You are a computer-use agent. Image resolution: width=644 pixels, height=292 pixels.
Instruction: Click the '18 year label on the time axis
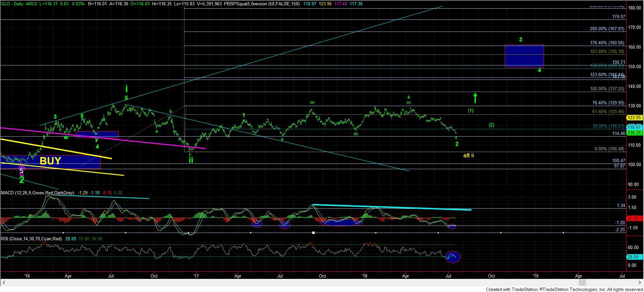[x=364, y=276]
